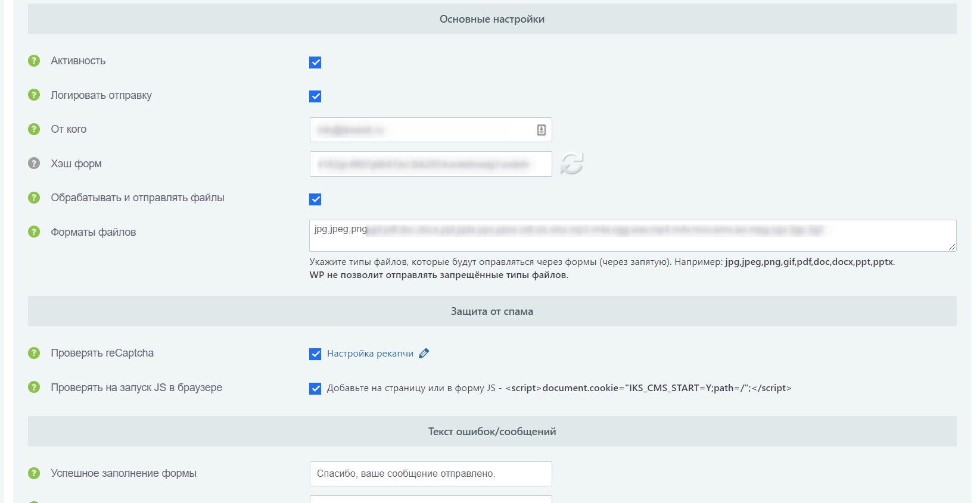Click help icon beside Активность
This screenshot has width=980, height=503.
[34, 61]
